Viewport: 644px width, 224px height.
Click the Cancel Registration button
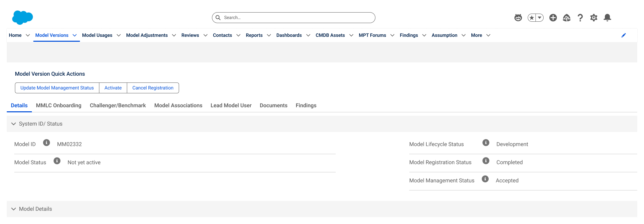153,88
